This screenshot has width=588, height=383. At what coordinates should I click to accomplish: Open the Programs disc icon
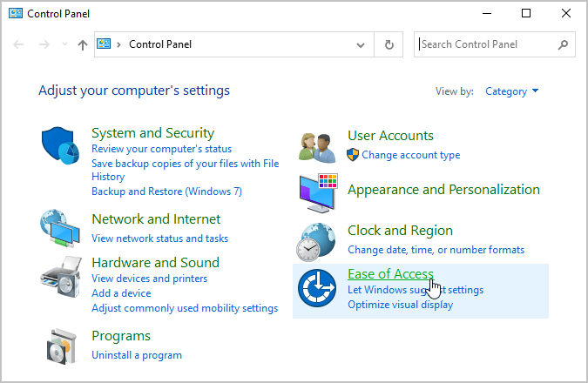tap(62, 346)
